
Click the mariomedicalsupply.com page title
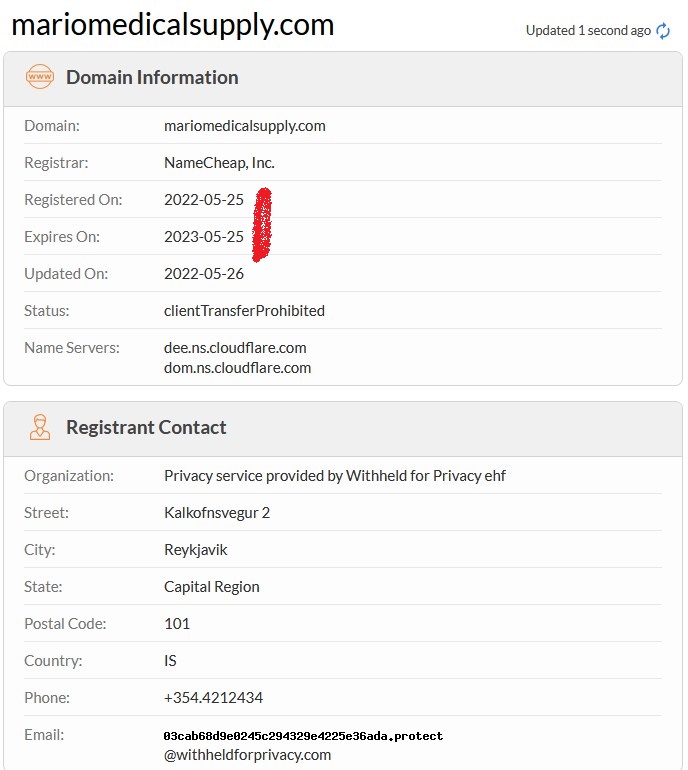[172, 25]
